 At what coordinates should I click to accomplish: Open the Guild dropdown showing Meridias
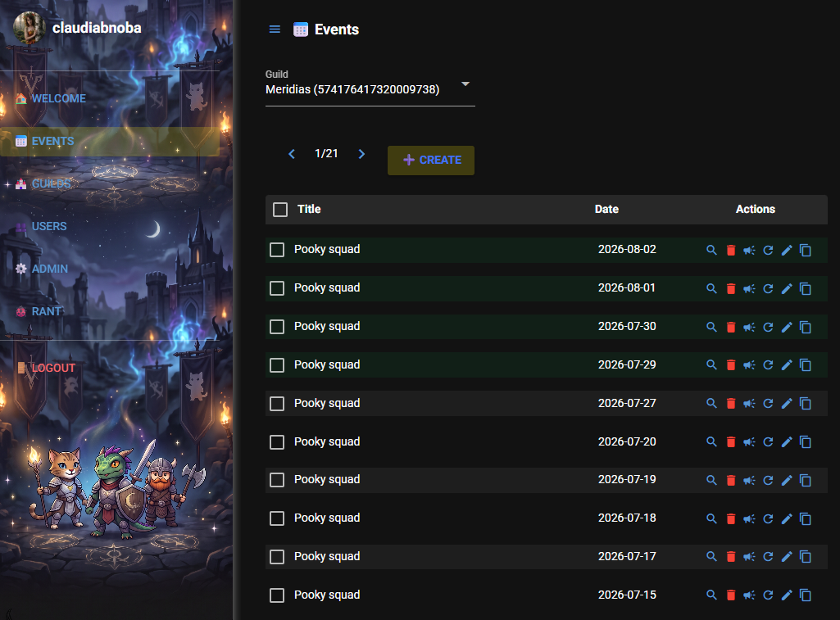(x=370, y=89)
